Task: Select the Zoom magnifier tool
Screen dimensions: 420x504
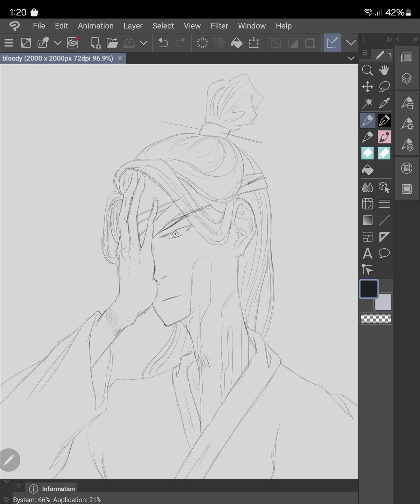Action: pyautogui.click(x=367, y=70)
